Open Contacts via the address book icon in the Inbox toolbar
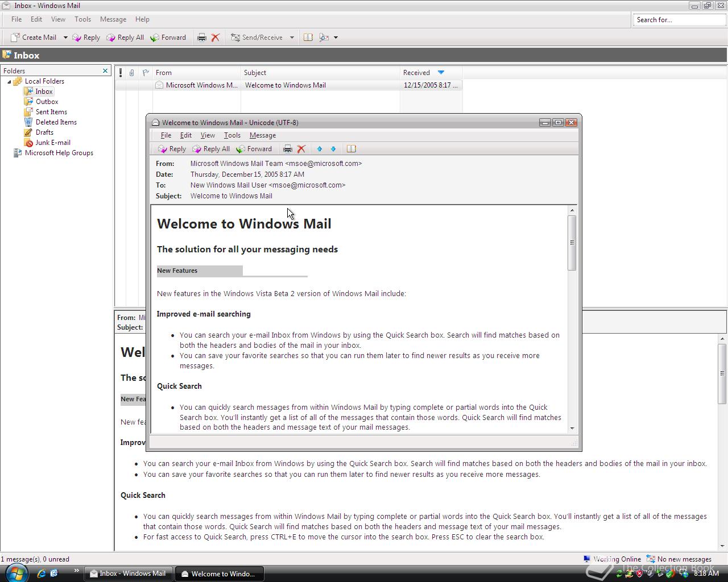 coord(308,38)
